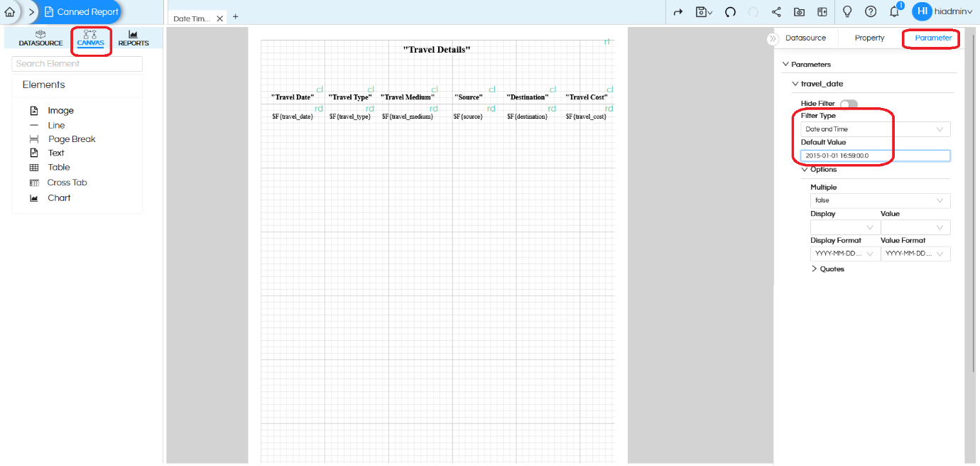The width and height of the screenshot is (980, 466).
Task: Open the Multiple dropdown set to false
Action: (x=880, y=200)
